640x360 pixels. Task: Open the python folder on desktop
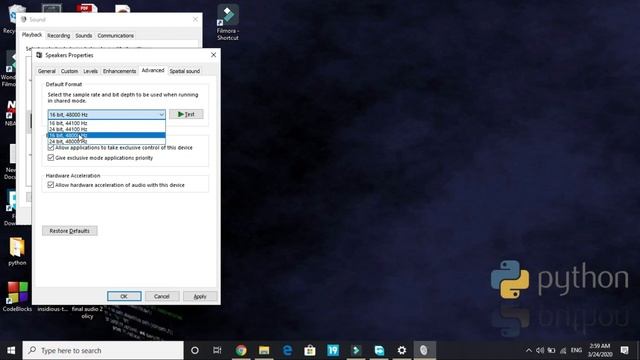click(x=17, y=251)
